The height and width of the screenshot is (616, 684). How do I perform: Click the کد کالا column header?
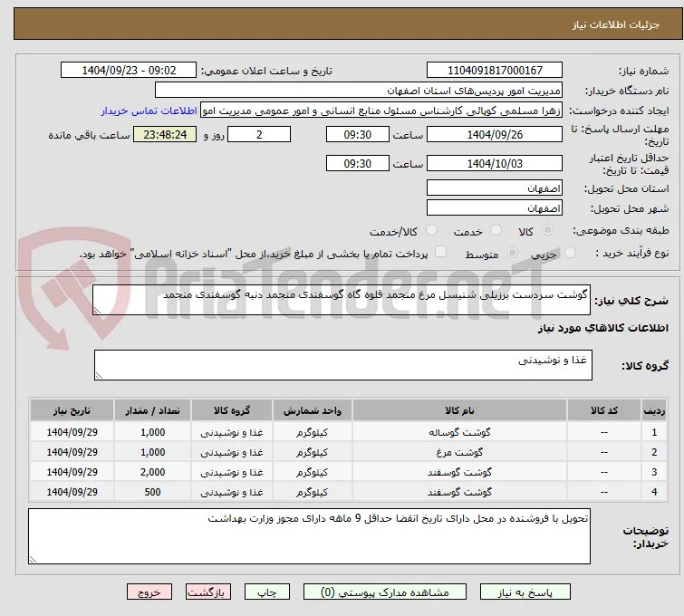[603, 410]
